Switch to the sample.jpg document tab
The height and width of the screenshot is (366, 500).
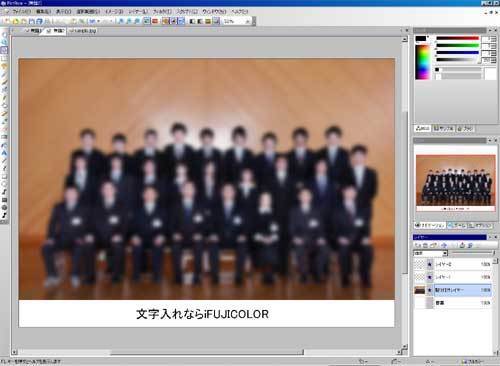pos(82,31)
